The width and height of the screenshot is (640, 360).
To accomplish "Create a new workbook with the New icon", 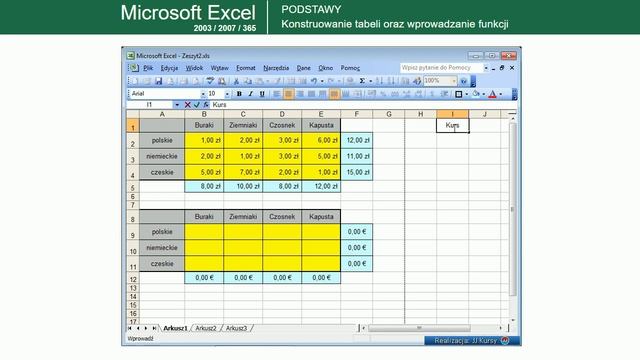I will [x=135, y=81].
